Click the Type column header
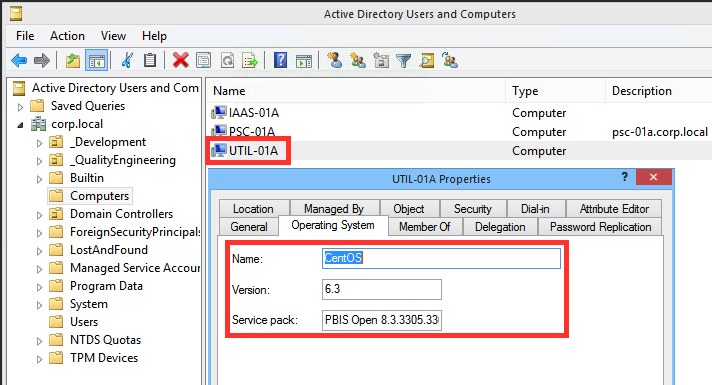 tap(525, 91)
